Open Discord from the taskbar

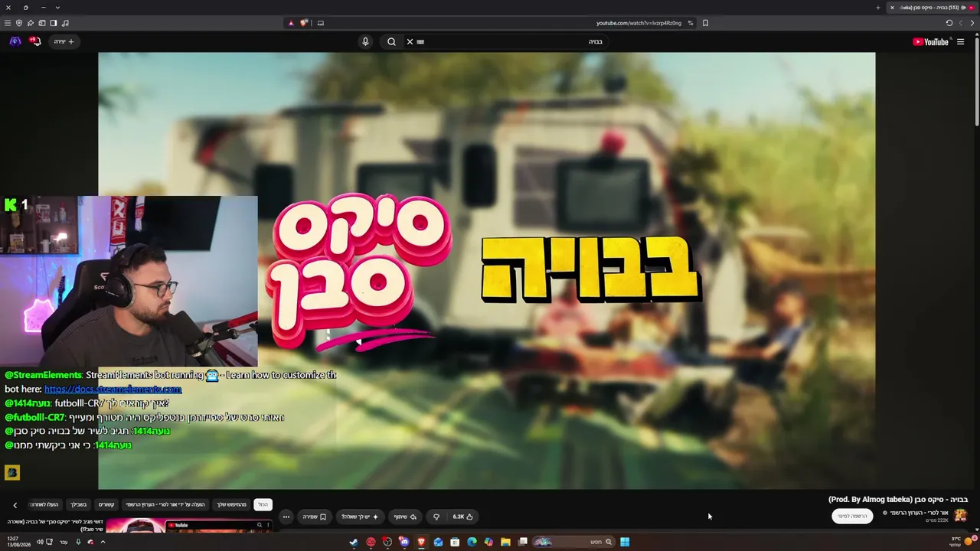pos(404,542)
